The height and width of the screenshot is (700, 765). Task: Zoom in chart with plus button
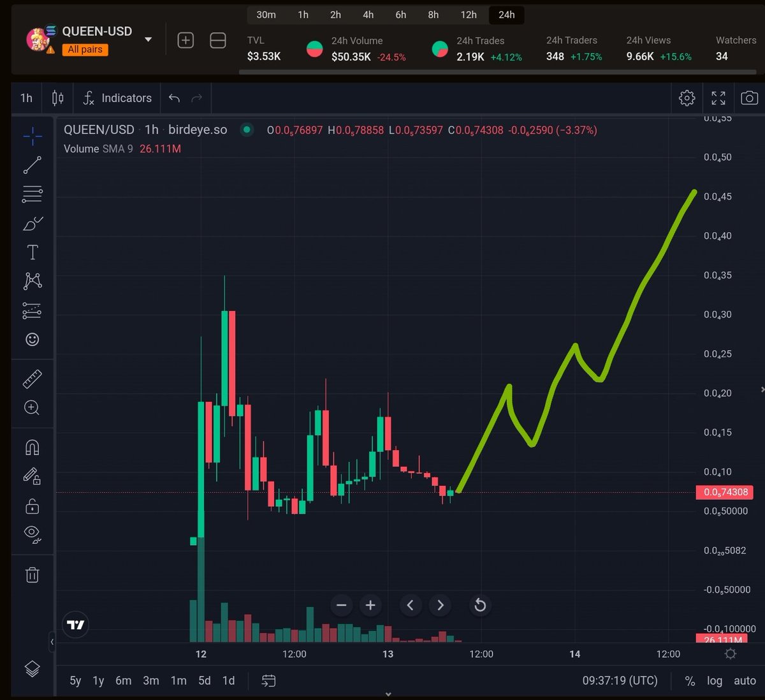coord(370,605)
